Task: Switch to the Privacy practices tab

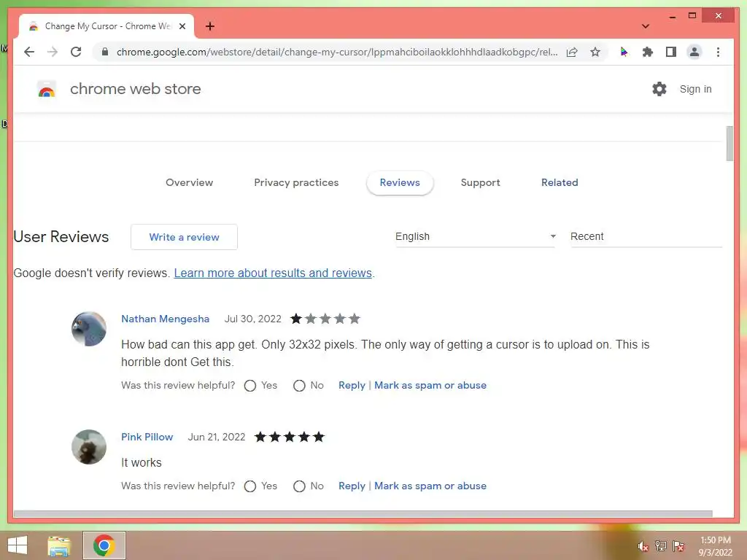Action: pyautogui.click(x=296, y=182)
